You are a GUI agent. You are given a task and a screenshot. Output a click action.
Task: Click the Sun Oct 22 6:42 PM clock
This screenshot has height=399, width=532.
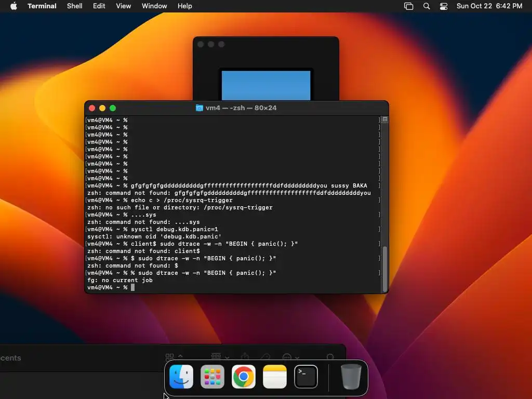point(489,6)
